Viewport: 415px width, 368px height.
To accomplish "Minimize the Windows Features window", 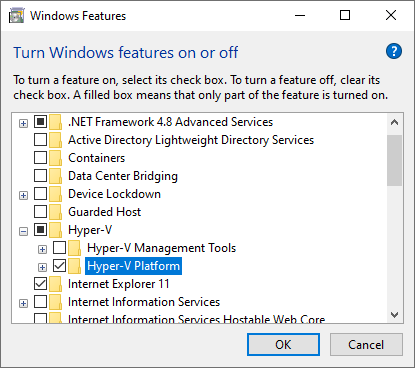I will [300, 15].
